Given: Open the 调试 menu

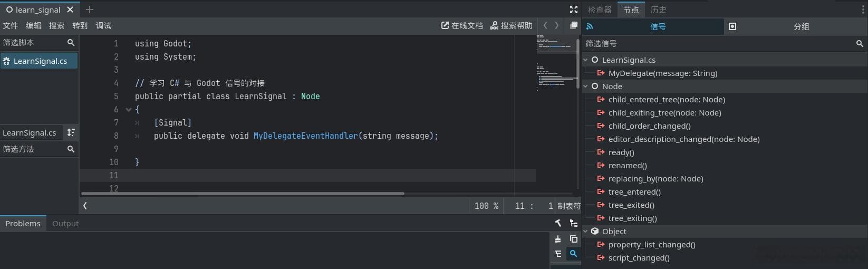Looking at the screenshot, I should pyautogui.click(x=103, y=25).
